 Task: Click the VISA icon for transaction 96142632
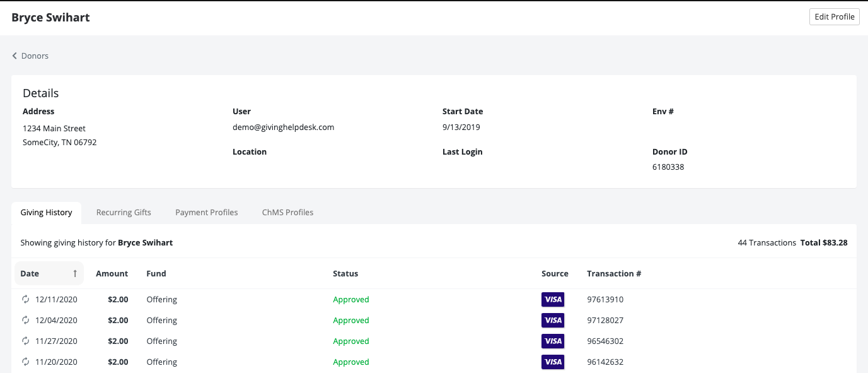[x=552, y=362]
